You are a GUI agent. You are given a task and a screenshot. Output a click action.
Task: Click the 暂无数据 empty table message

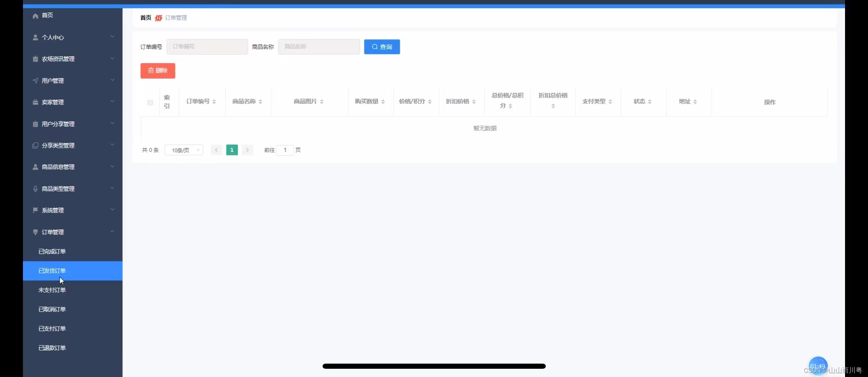coord(485,128)
